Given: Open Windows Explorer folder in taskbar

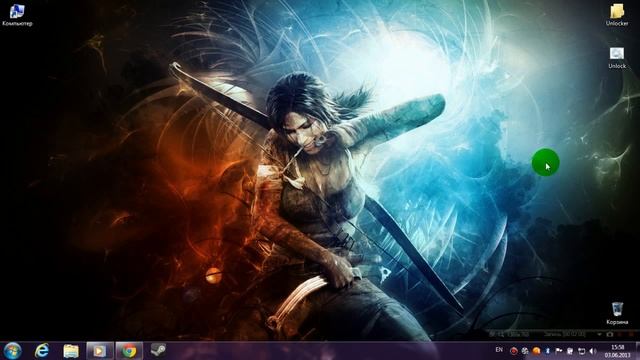Looking at the screenshot, I should [x=71, y=351].
